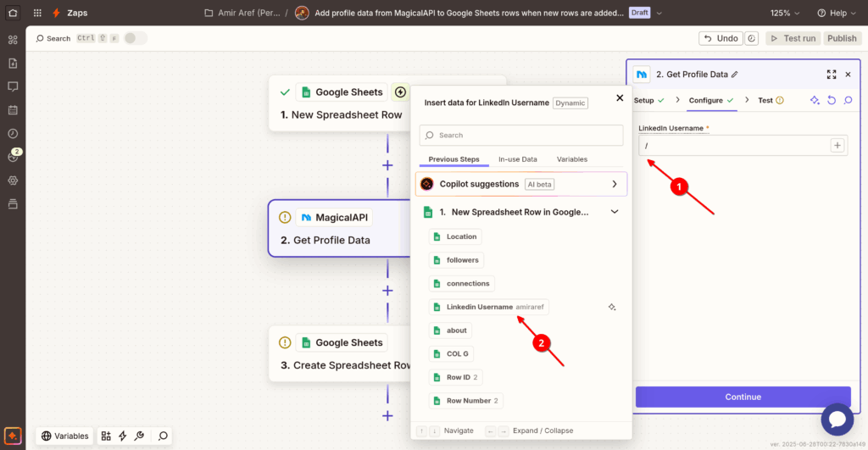
Task: Select the Create Spreadsheet Row step card
Action: (340, 353)
